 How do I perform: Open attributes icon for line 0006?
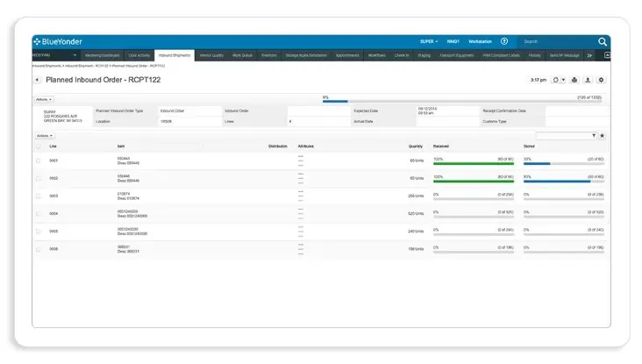pos(301,248)
